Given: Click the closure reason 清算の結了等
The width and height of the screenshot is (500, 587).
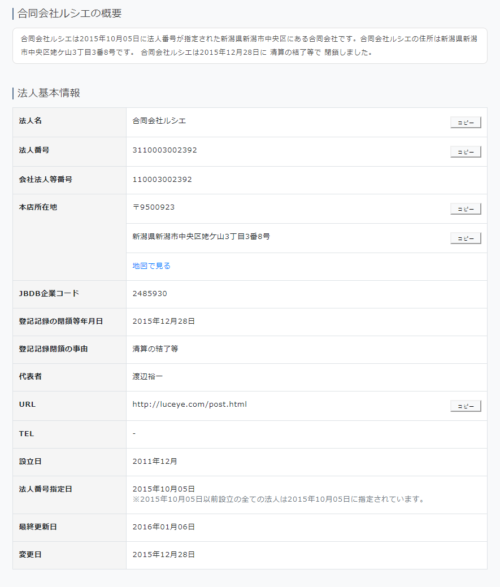Looking at the screenshot, I should click(155, 349).
